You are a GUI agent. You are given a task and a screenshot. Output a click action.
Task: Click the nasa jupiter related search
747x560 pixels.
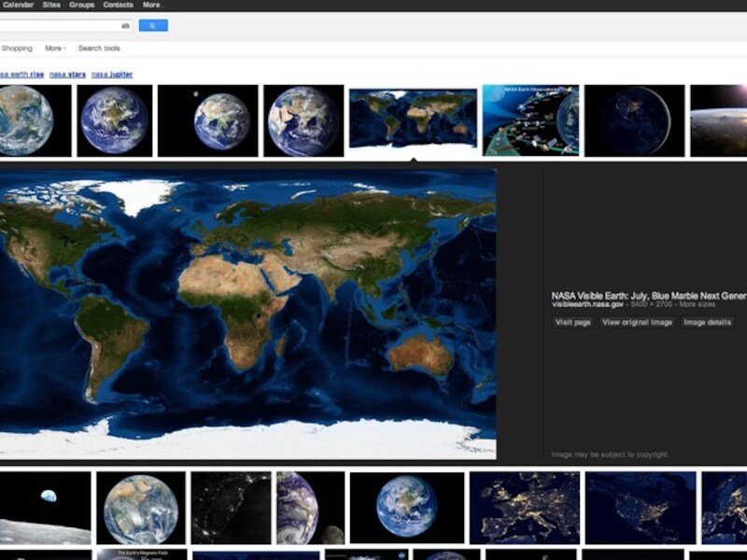click(112, 75)
